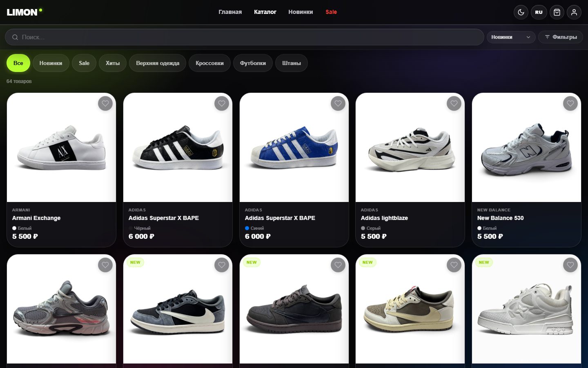Screen dimensions: 588x368
Task: Filter by the Кроссовки chip
Action: point(209,63)
